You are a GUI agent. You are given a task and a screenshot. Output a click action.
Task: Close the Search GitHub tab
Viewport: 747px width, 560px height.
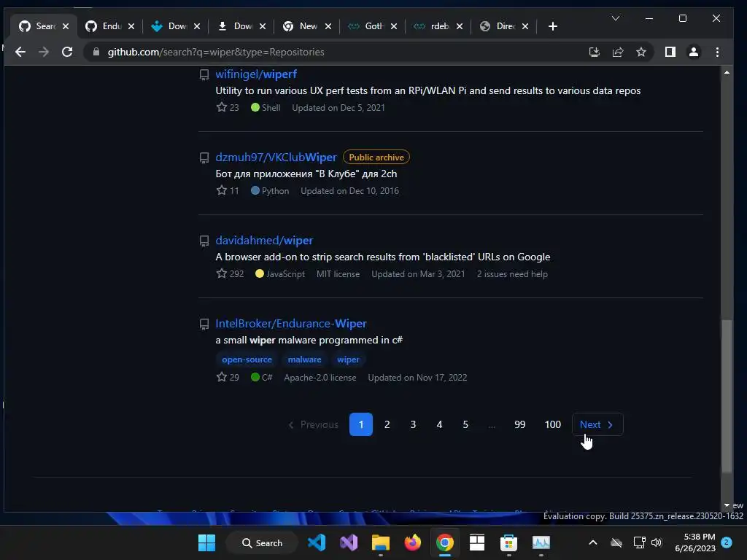(x=66, y=26)
